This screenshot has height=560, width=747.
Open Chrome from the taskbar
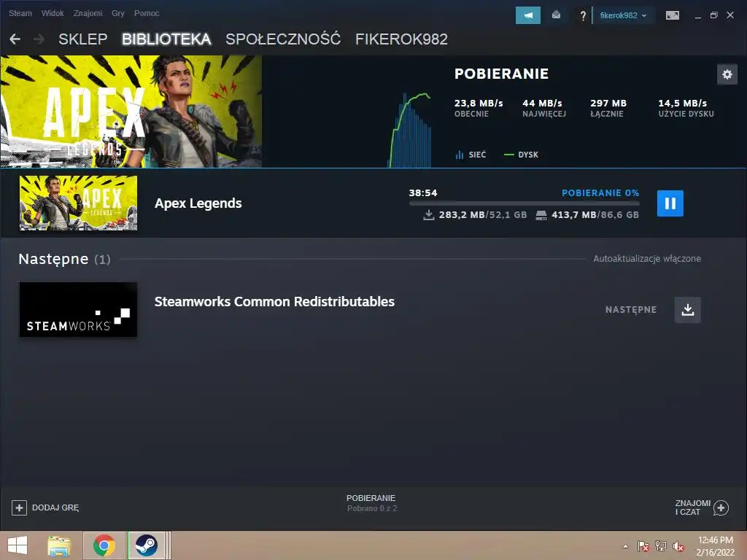point(104,545)
